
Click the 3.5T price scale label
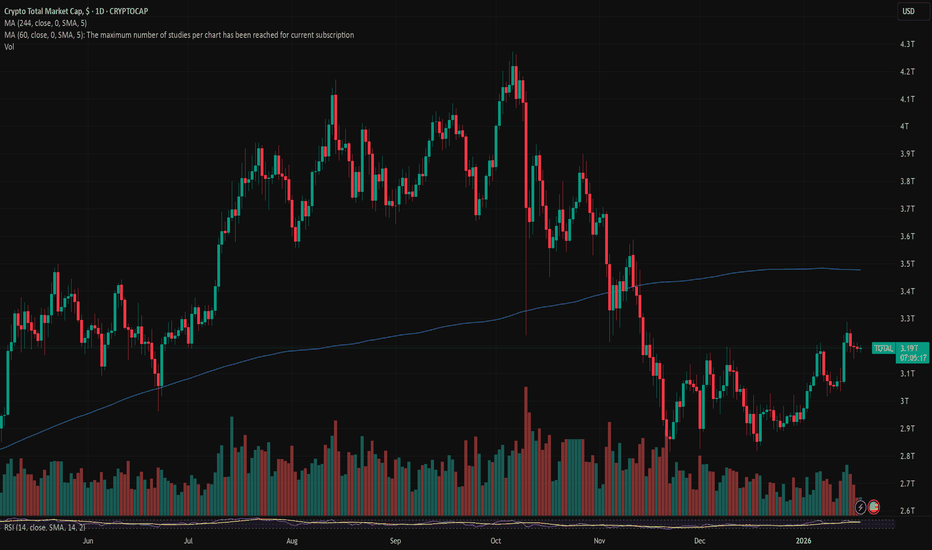(x=908, y=264)
